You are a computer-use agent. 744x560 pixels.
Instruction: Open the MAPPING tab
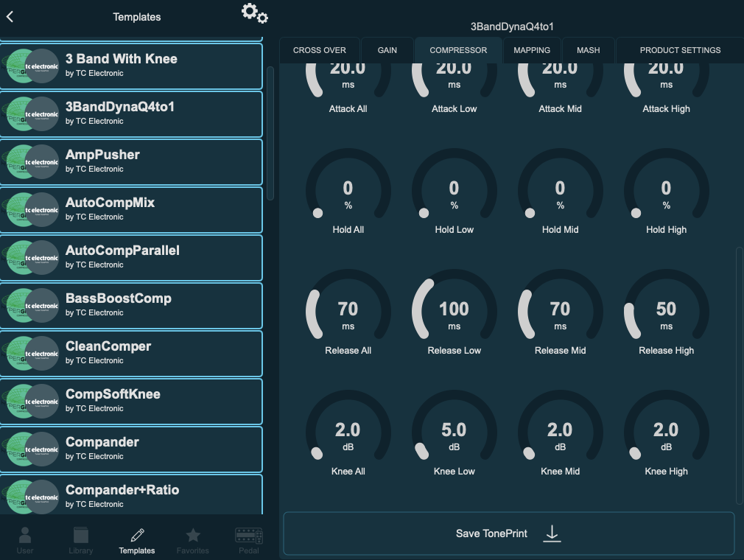(531, 50)
